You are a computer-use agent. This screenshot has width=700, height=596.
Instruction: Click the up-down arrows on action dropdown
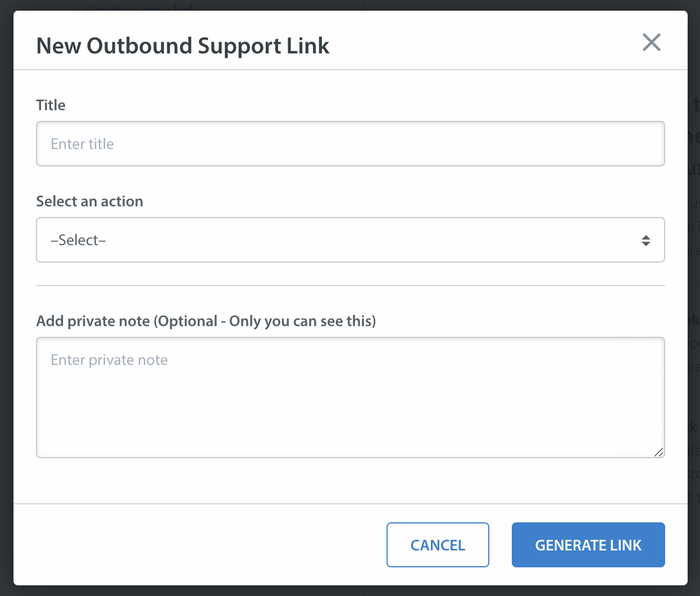pos(646,241)
